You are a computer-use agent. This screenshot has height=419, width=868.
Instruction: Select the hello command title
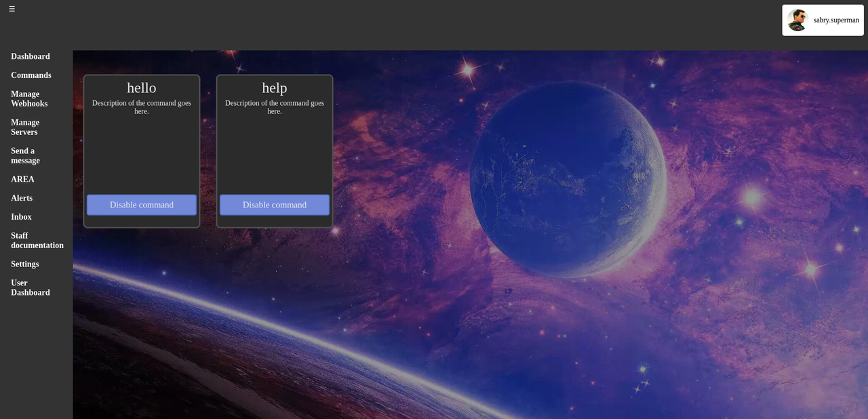(x=142, y=87)
